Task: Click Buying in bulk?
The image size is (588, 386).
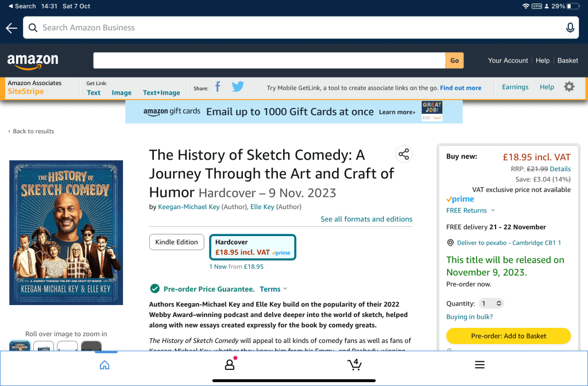Action: tap(469, 316)
